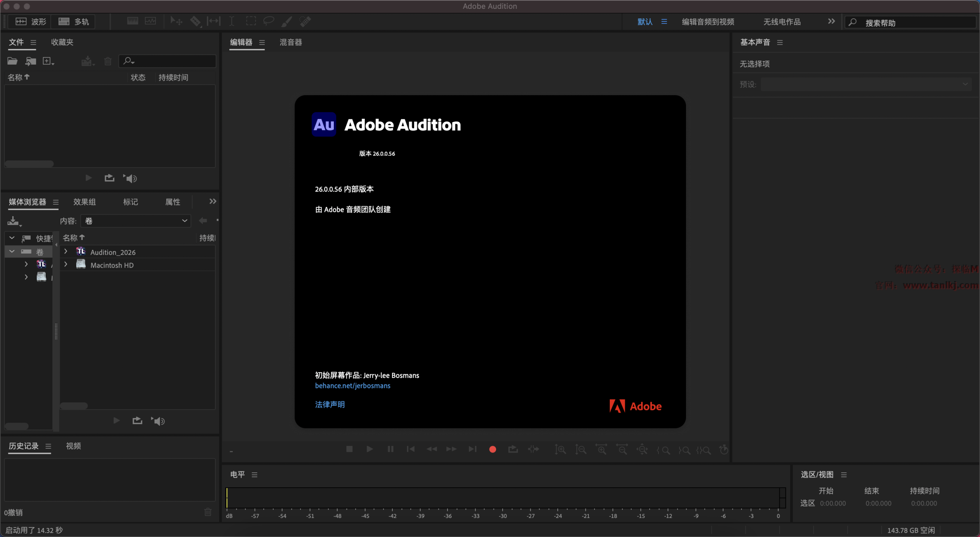The width and height of the screenshot is (980, 537).
Task: Collapse the 快捷 node in folder tree
Action: [12, 238]
